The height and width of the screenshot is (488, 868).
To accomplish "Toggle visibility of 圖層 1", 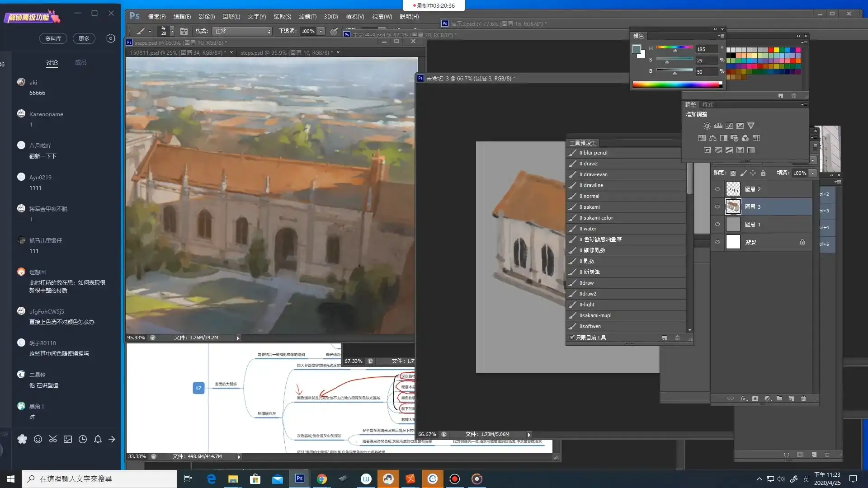I will point(717,225).
